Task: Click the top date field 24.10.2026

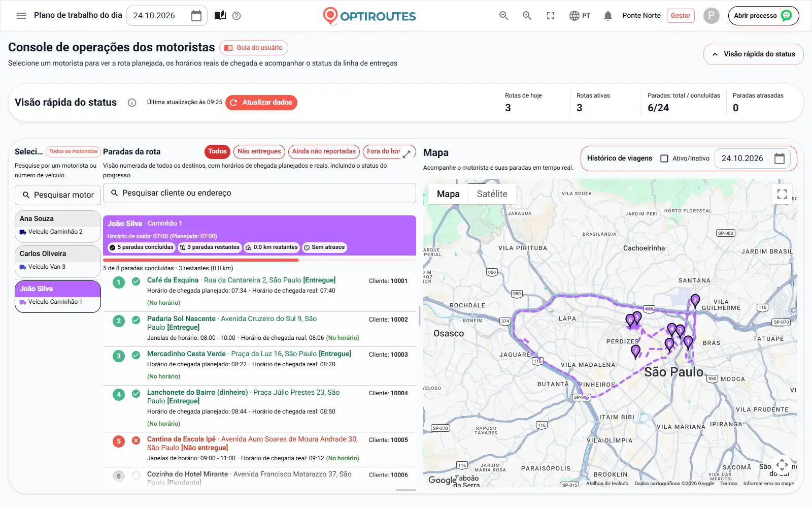Action: point(167,16)
